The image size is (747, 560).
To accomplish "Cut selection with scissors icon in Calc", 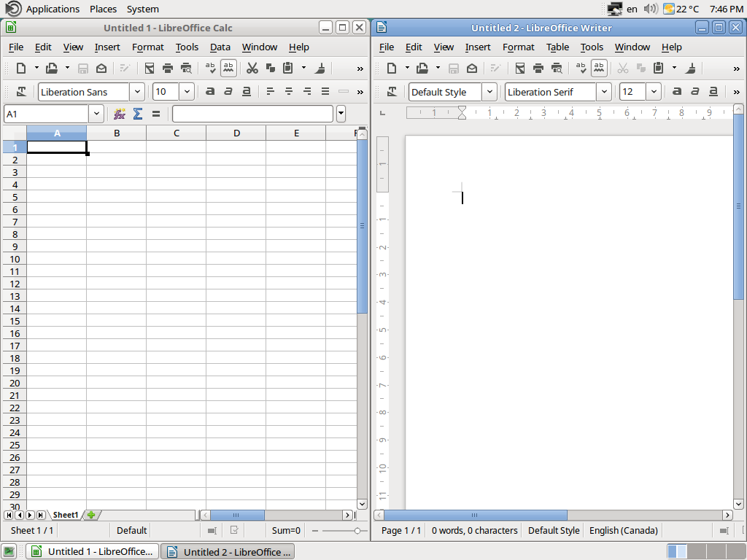I will point(252,68).
